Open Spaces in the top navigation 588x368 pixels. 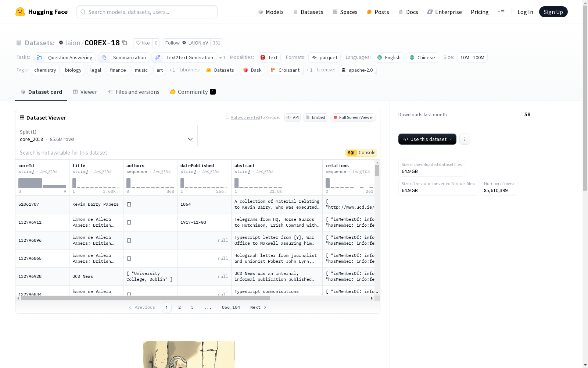pyautogui.click(x=345, y=12)
